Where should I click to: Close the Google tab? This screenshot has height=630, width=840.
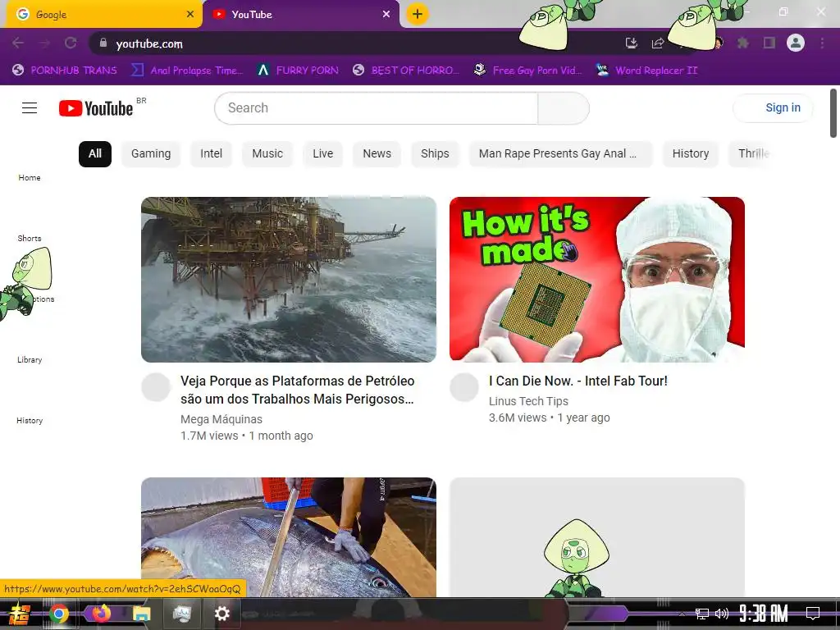[x=190, y=15]
